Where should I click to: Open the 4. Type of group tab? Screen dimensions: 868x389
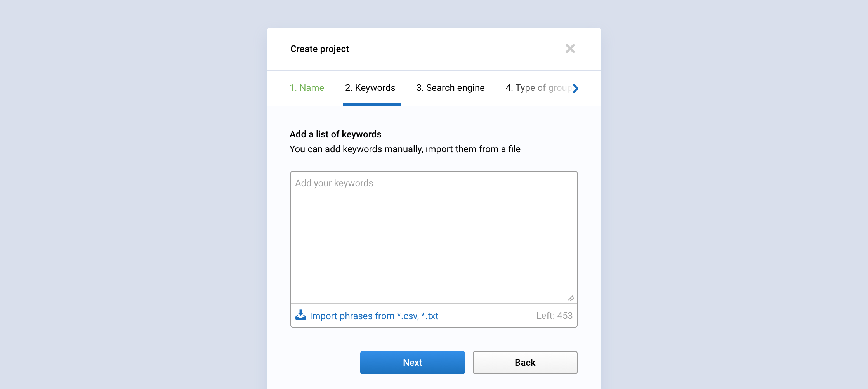538,88
